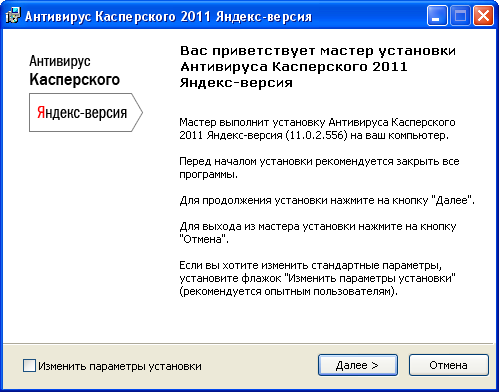Click the disabled maximize button

(x=460, y=16)
